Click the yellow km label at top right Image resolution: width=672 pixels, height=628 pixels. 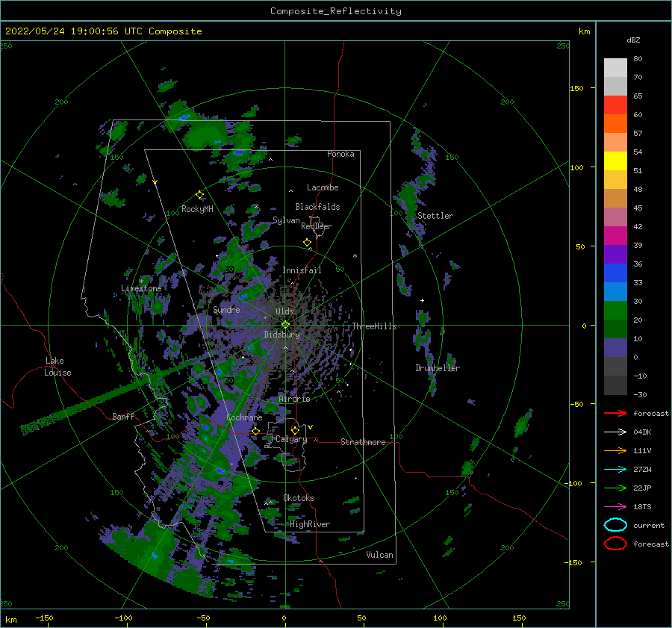(584, 31)
